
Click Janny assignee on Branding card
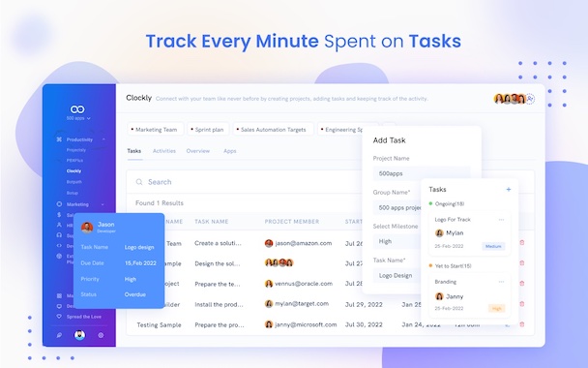[x=450, y=296]
